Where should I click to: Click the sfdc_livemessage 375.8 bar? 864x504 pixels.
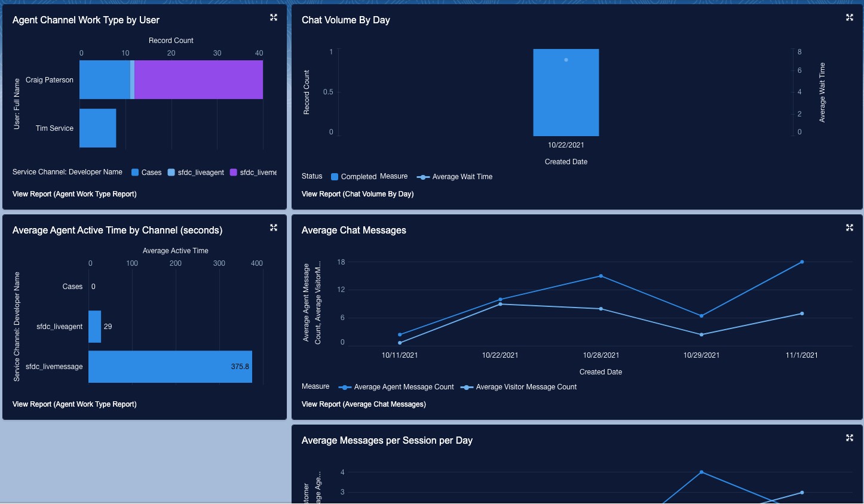click(167, 367)
